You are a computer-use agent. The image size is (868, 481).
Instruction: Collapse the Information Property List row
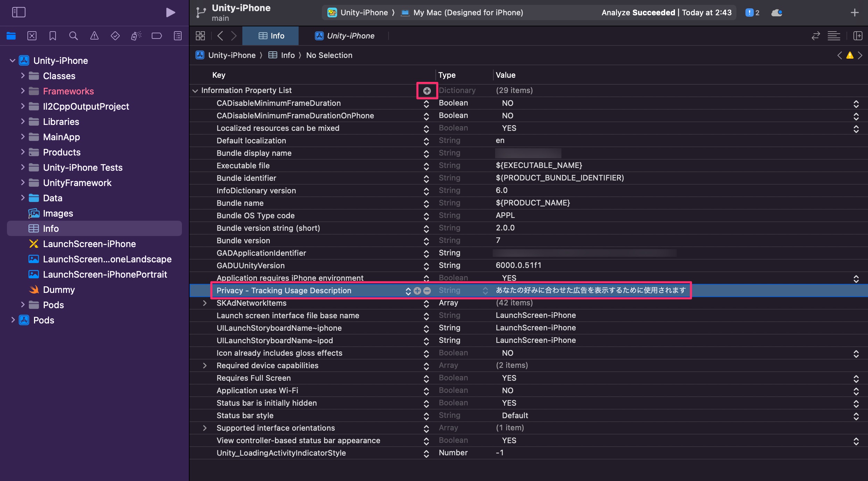195,91
